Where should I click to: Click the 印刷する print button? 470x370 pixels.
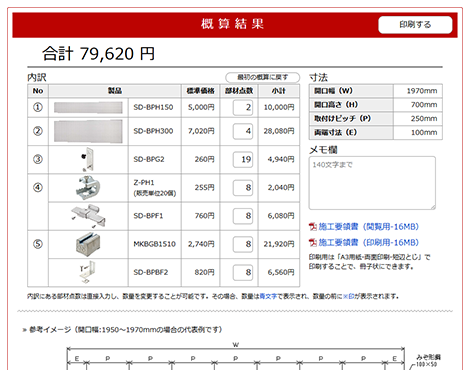pos(415,25)
